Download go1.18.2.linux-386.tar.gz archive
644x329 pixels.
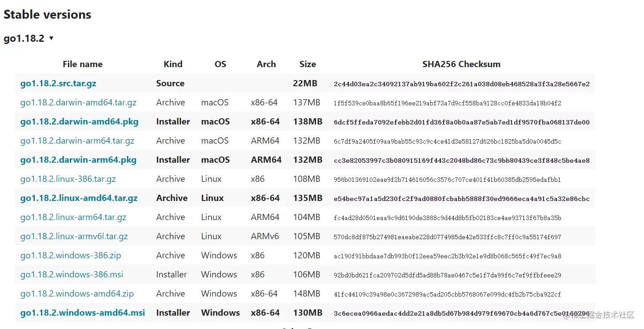(68, 179)
